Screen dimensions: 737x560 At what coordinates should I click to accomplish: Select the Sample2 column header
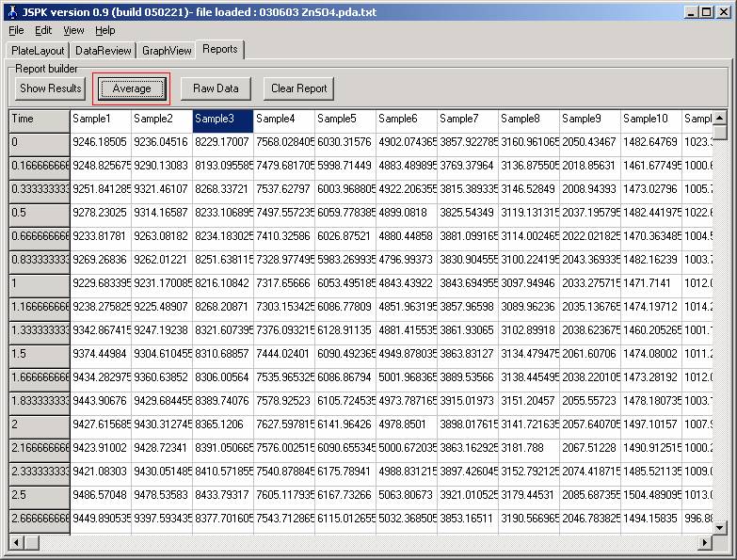tap(162, 121)
